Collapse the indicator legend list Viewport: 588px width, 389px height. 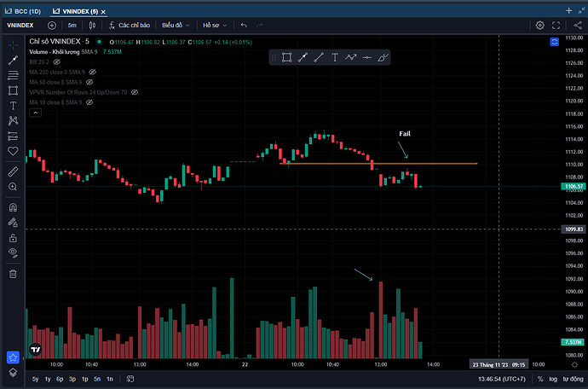pyautogui.click(x=35, y=113)
